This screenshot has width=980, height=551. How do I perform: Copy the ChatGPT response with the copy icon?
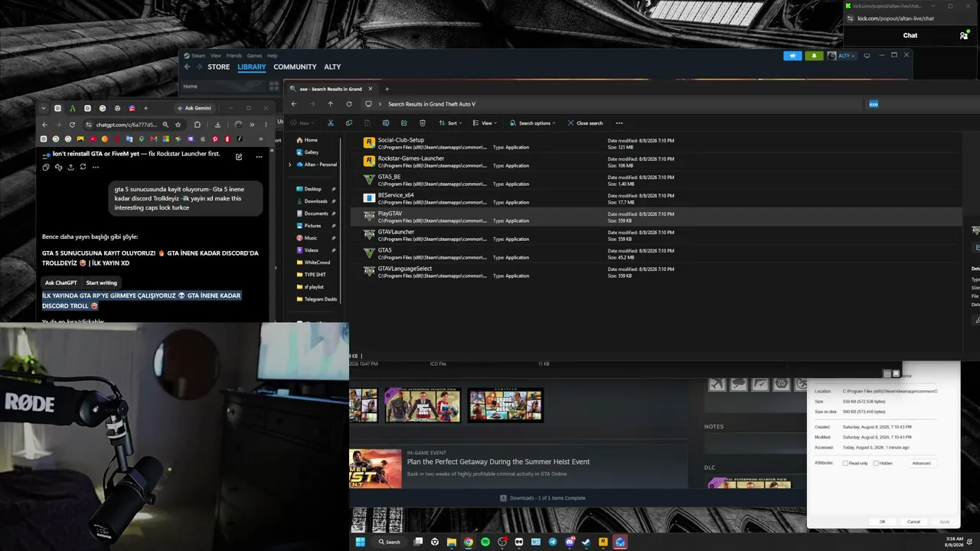pos(46,167)
